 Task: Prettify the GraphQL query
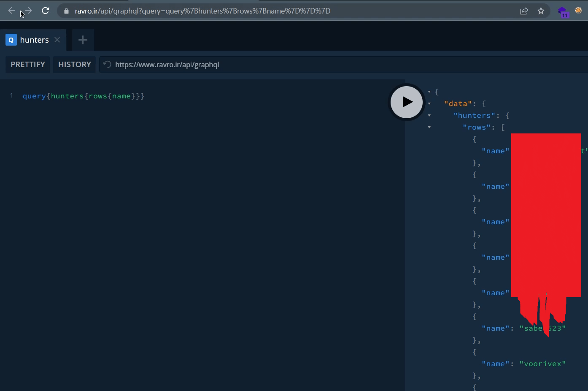point(28,65)
